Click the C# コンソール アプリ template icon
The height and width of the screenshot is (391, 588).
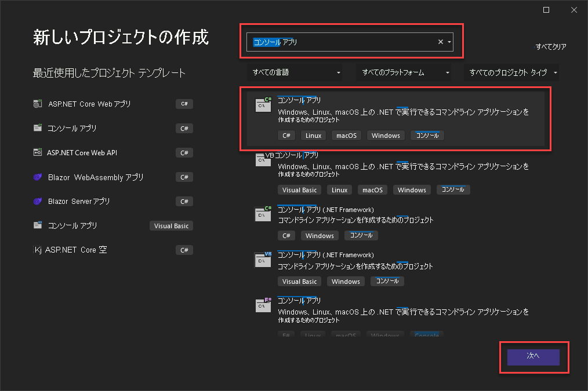click(x=263, y=105)
